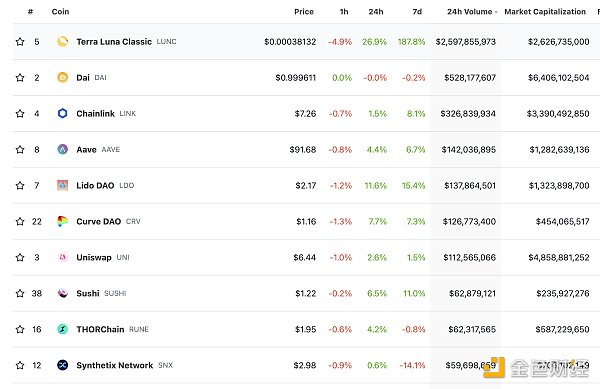Sort by the rank # column
This screenshot has height=389, width=600.
click(30, 11)
